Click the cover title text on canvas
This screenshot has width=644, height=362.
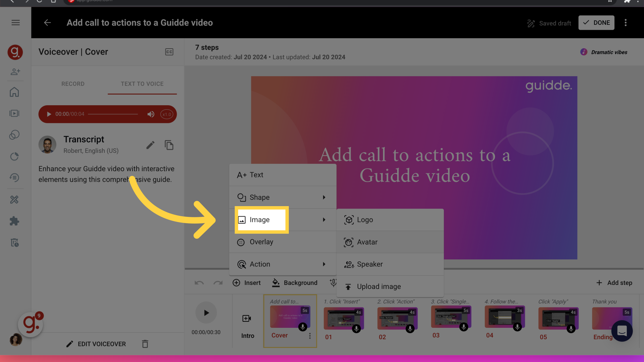point(415,165)
